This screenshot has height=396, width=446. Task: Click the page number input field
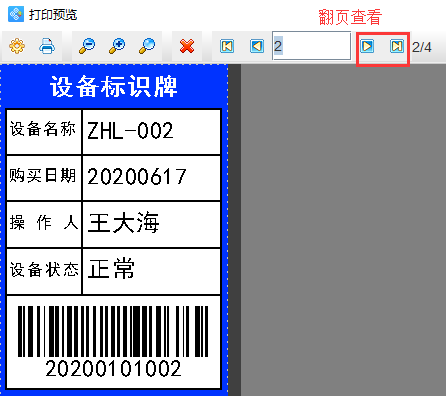pyautogui.click(x=312, y=46)
